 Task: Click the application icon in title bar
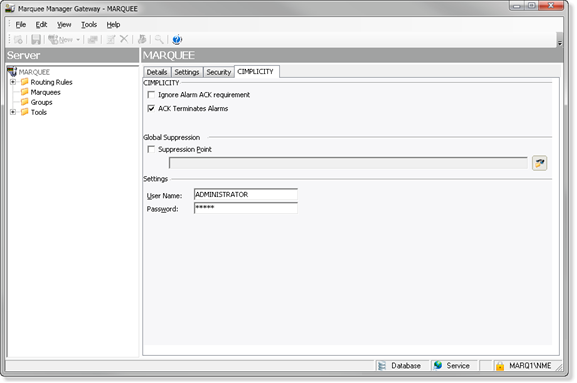point(10,8)
